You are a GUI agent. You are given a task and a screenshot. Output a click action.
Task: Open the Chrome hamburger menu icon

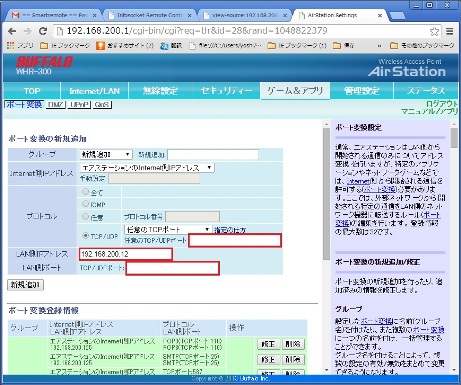coord(450,31)
